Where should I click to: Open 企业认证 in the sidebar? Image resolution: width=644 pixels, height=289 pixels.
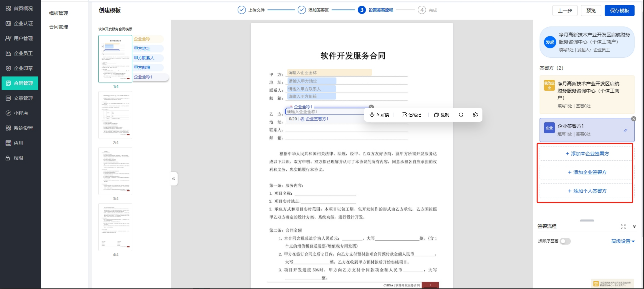tap(19, 24)
